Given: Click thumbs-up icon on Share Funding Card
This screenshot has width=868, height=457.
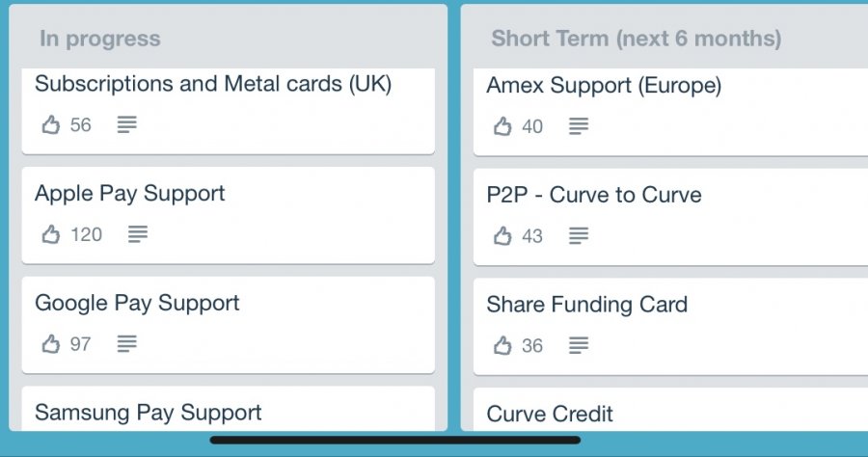Looking at the screenshot, I should pyautogui.click(x=502, y=345).
